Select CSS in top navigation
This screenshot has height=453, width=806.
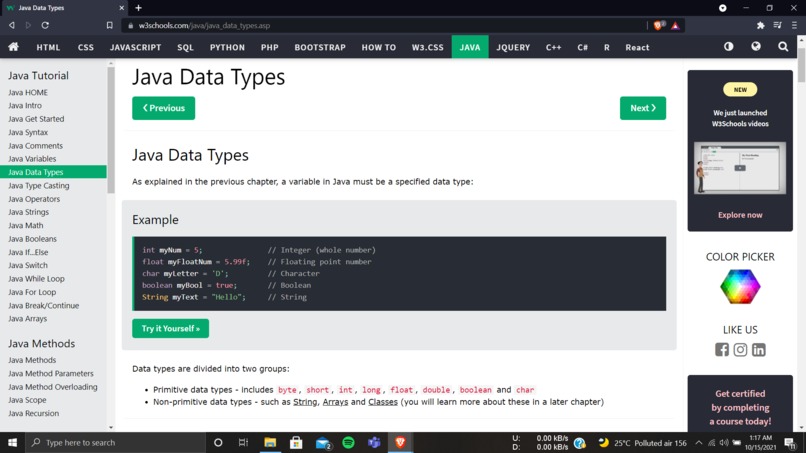[x=86, y=47]
